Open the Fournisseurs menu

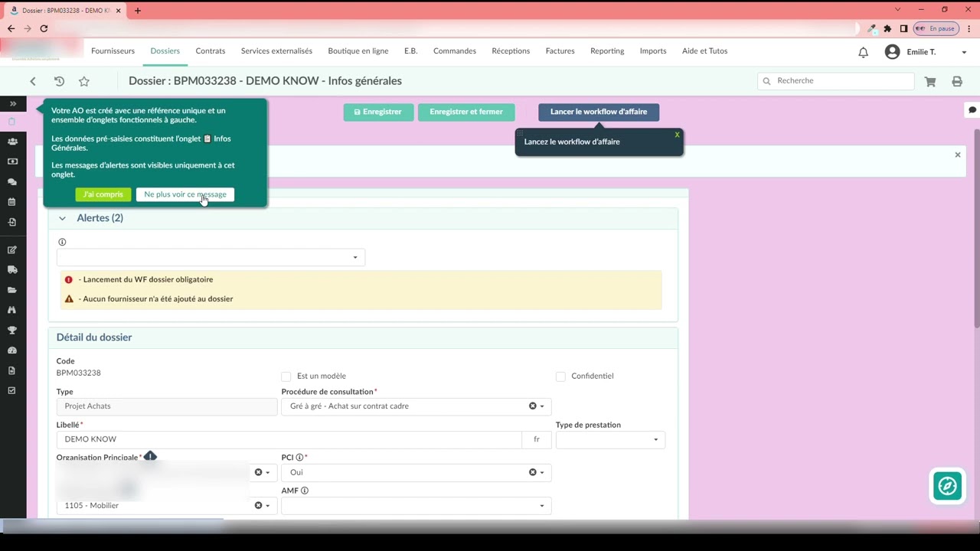(113, 51)
